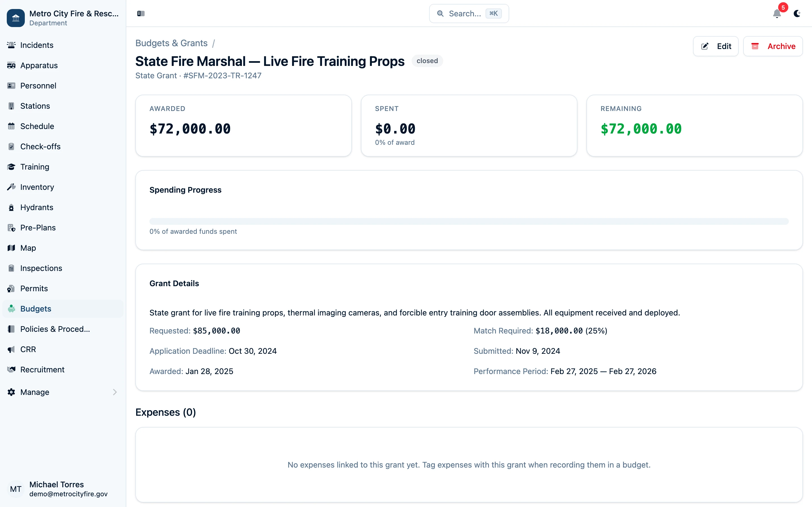Click the Hydrants icon in sidebar
Image resolution: width=812 pixels, height=507 pixels.
click(11, 208)
